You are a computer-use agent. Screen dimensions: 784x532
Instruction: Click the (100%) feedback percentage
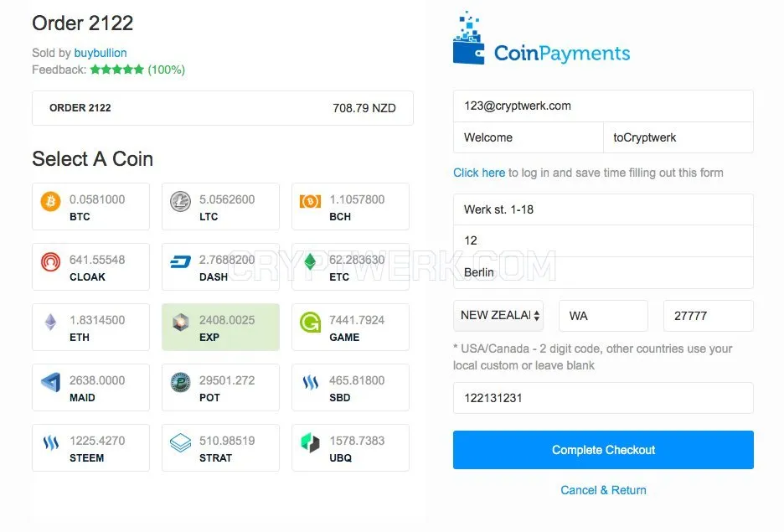click(x=167, y=70)
